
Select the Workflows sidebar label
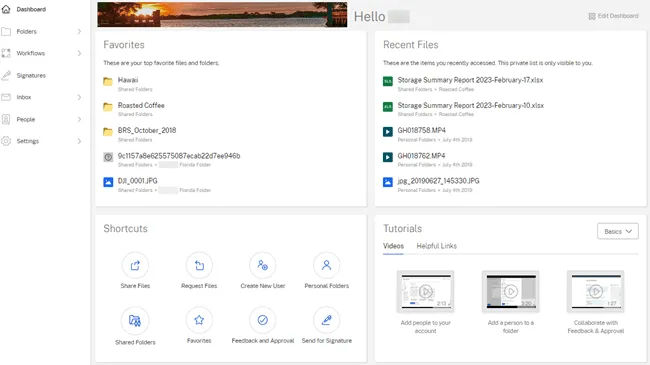(31, 53)
